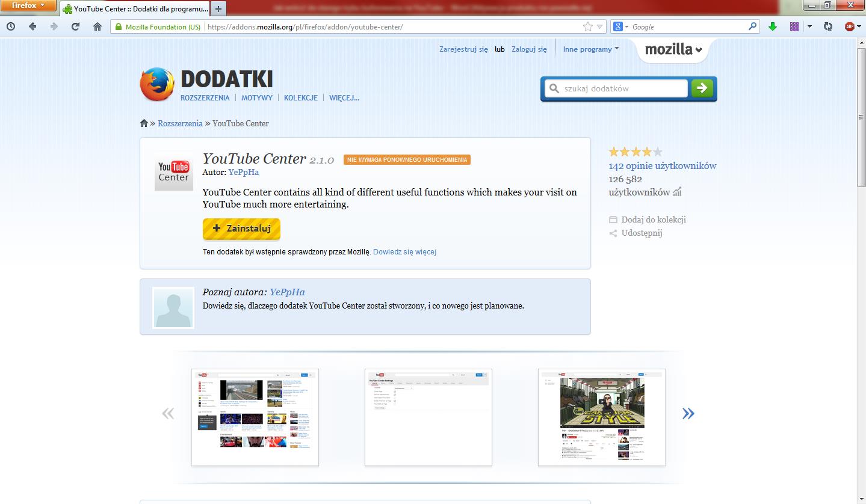Click the home breadcrumb icon

pos(144,123)
